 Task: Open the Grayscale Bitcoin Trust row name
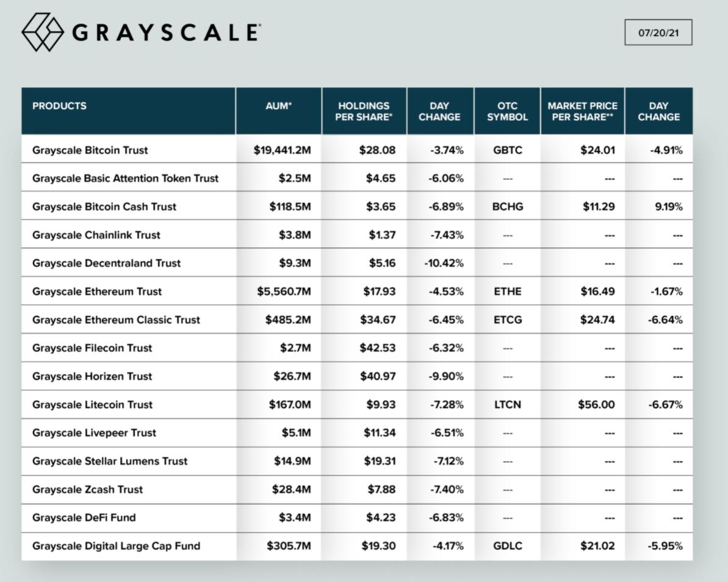(x=90, y=150)
